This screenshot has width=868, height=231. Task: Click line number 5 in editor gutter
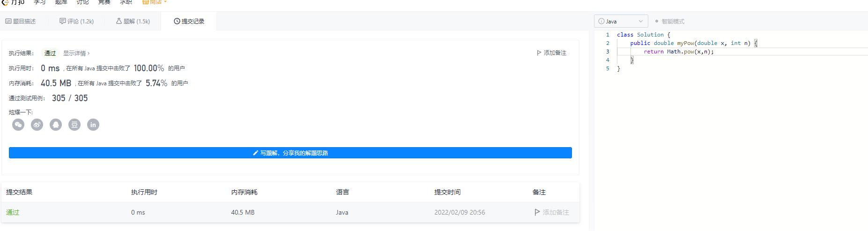pyautogui.click(x=608, y=68)
